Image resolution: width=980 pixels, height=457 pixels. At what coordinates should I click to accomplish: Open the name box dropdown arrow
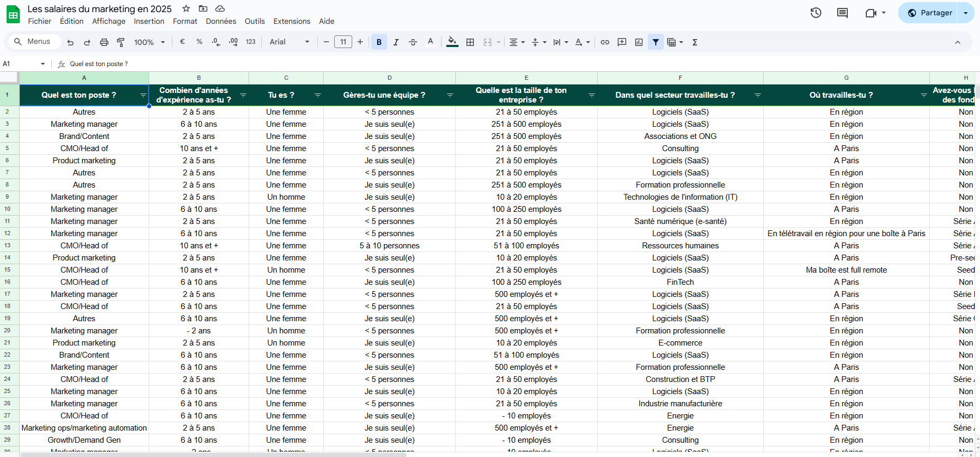coord(43,64)
